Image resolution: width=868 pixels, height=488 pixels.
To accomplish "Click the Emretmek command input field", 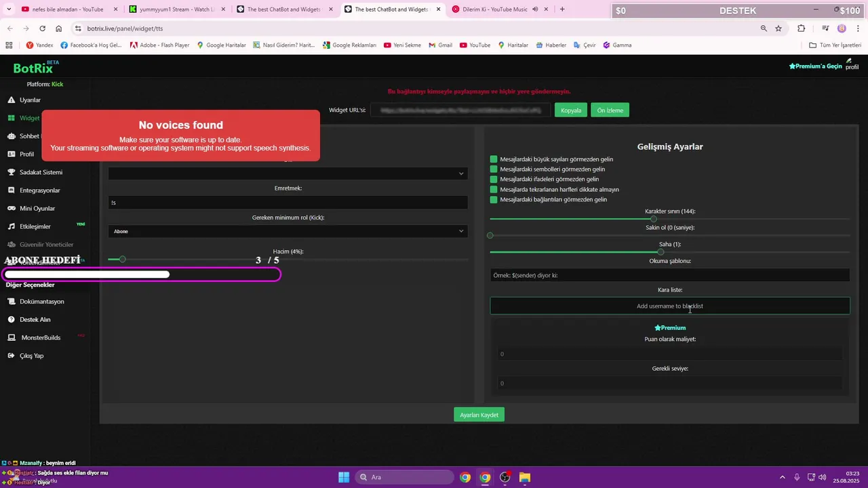I will pyautogui.click(x=288, y=202).
